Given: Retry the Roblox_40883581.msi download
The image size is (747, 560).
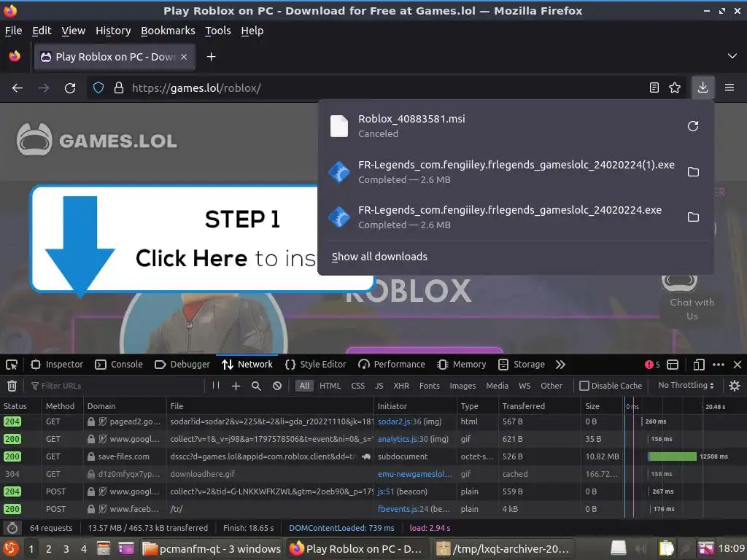Looking at the screenshot, I should [x=693, y=126].
